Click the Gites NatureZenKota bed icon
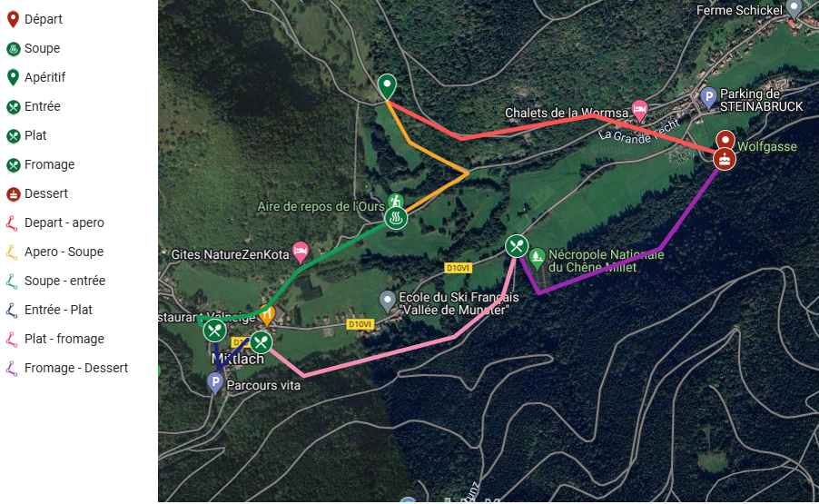Image resolution: width=819 pixels, height=504 pixels. click(x=300, y=252)
